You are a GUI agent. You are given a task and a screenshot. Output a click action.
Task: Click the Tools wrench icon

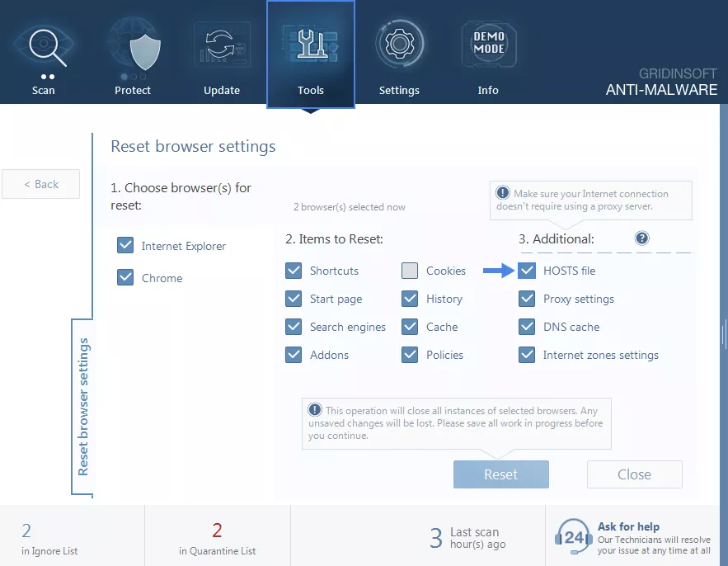[x=311, y=45]
